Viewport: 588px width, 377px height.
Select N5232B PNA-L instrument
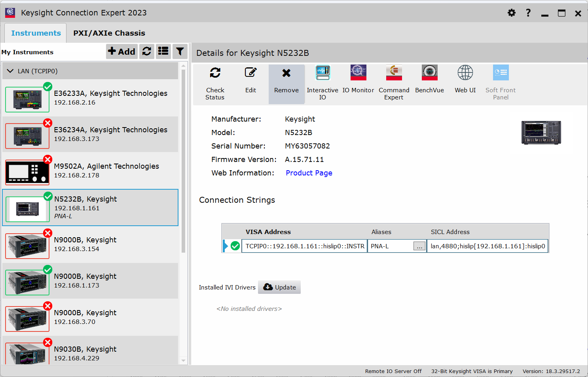pos(91,208)
